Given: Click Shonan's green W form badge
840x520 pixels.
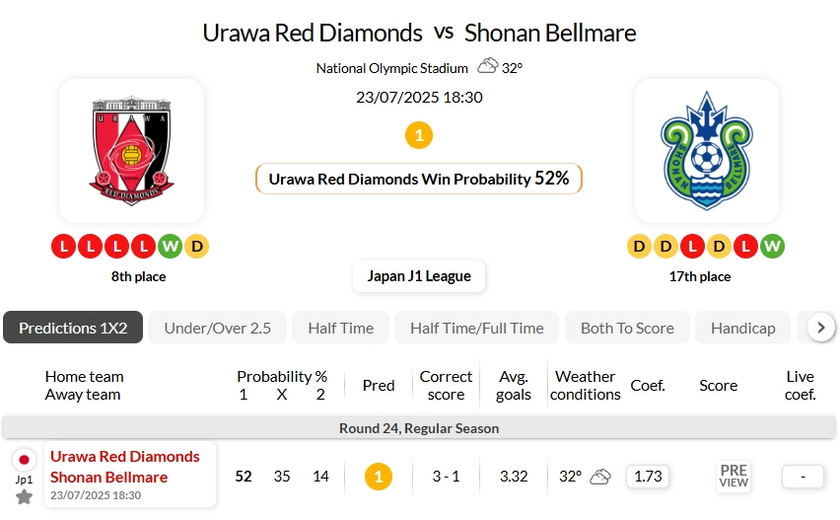Looking at the screenshot, I should 771,246.
